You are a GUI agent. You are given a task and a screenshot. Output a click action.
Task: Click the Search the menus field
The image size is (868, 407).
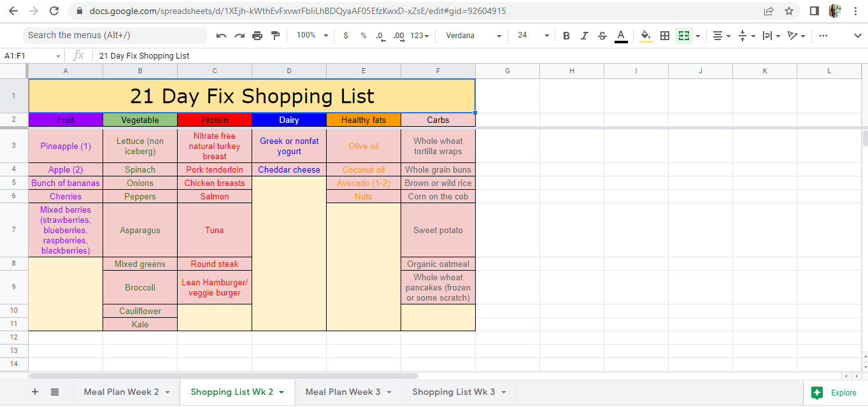tap(115, 36)
